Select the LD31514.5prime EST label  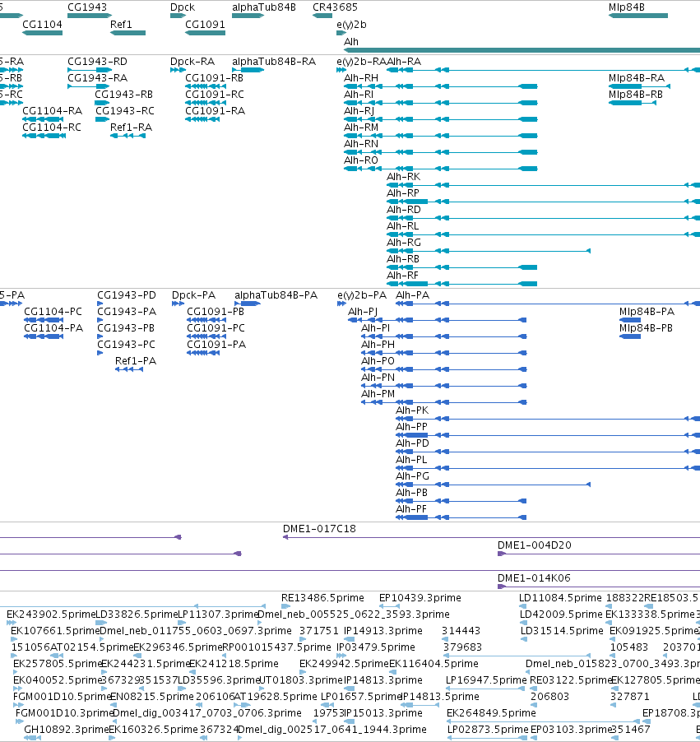[x=562, y=630]
